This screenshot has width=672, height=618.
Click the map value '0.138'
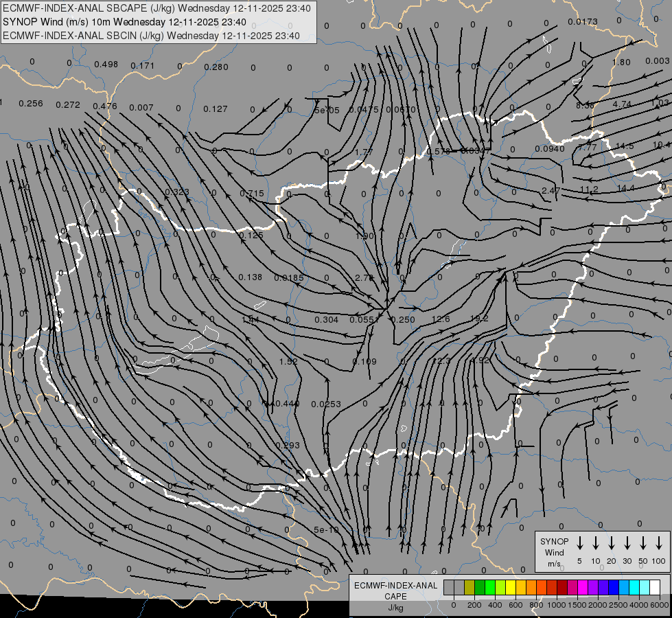tap(250, 277)
